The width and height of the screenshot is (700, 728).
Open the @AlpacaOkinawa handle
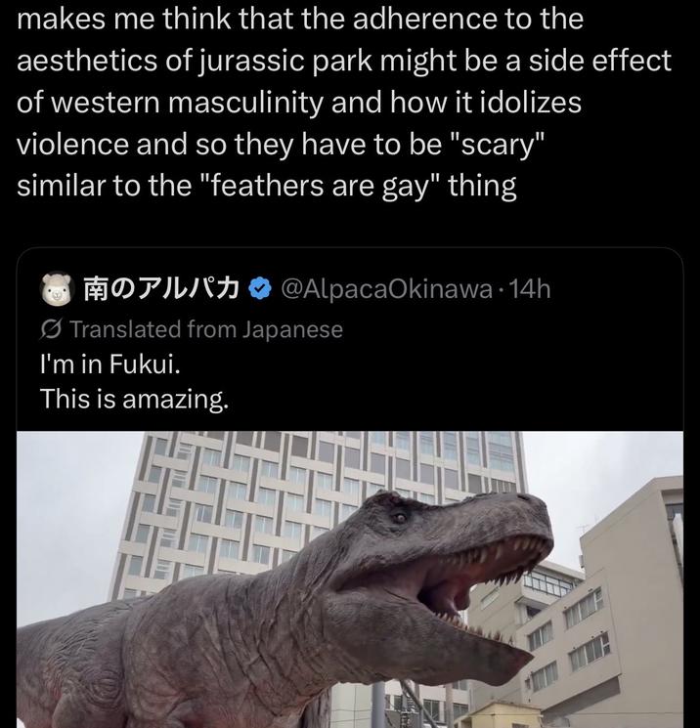(386, 289)
